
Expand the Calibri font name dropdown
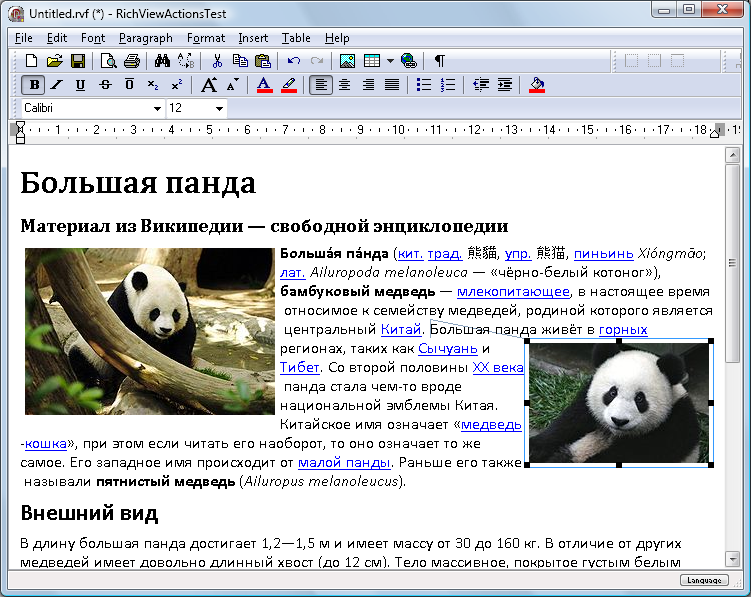click(x=157, y=108)
